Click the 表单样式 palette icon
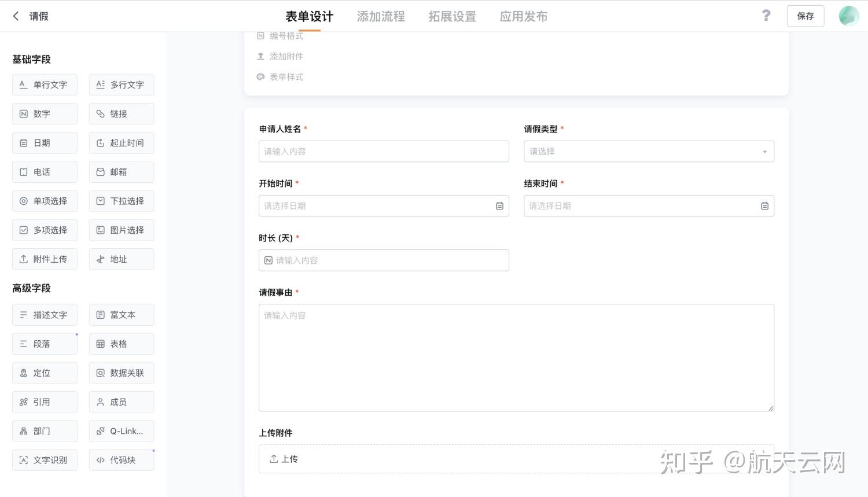Viewport: 868px width, 497px height. (260, 77)
